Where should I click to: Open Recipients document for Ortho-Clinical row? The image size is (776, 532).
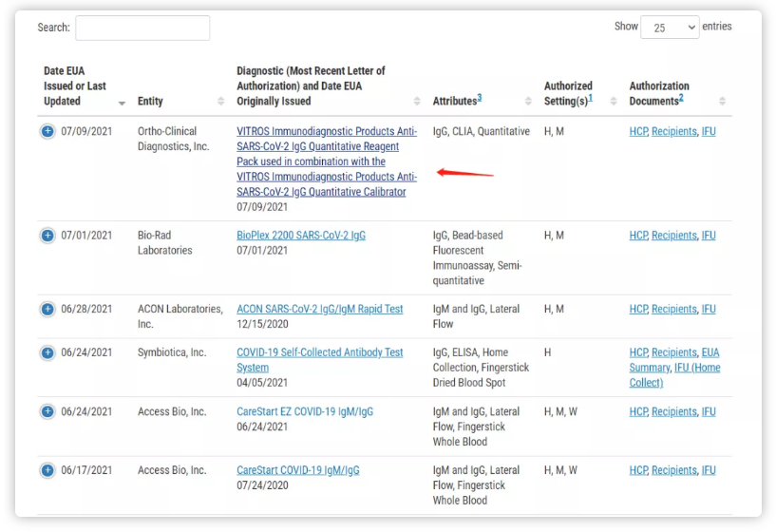674,132
